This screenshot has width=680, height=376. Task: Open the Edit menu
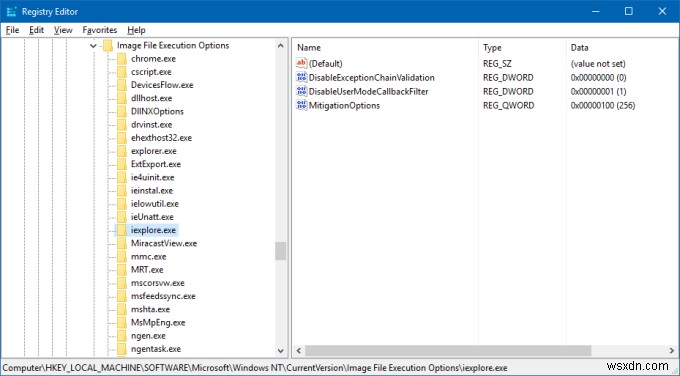pyautogui.click(x=36, y=30)
